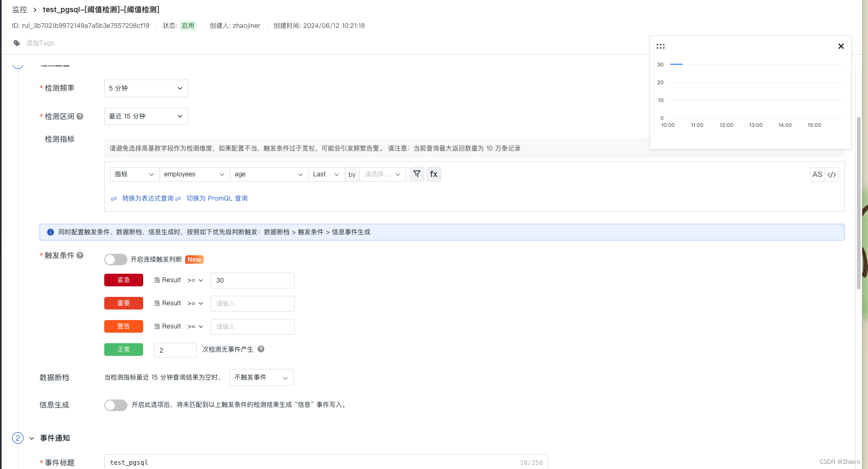This screenshot has width=868, height=469.
Task: Click the 事件标题 field with test_pgsql
Action: coord(326,462)
